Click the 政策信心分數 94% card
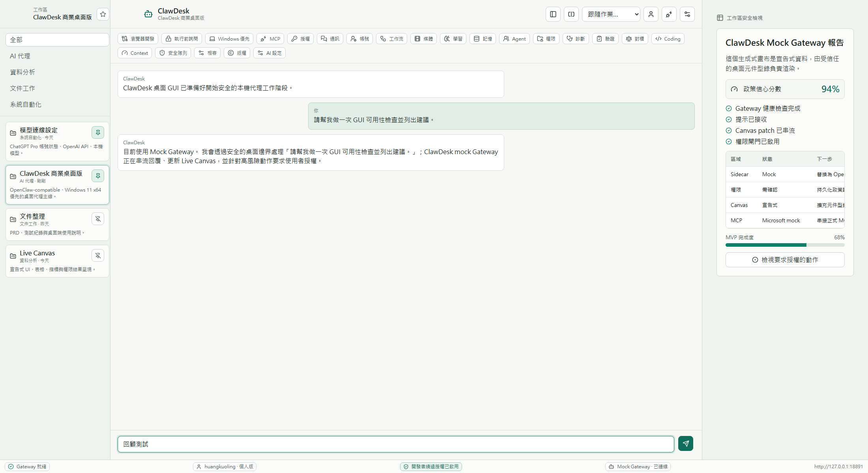Screen dimensions: 868x473 tap(785, 89)
